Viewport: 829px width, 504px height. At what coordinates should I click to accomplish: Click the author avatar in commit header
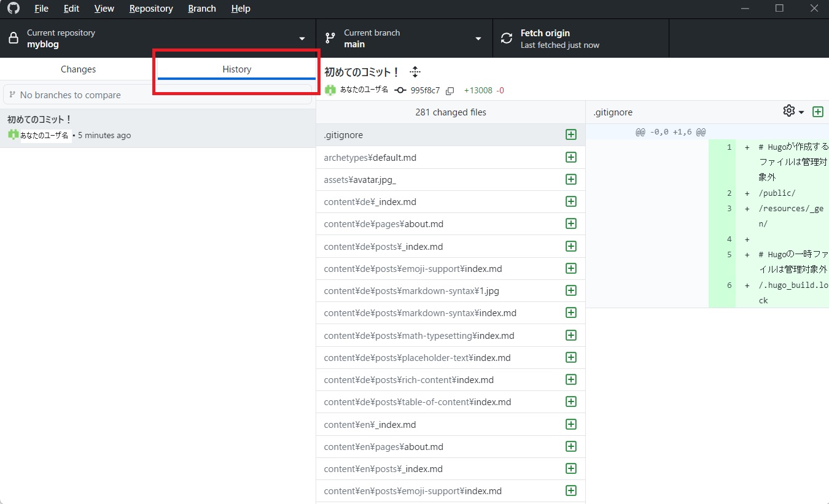point(330,90)
